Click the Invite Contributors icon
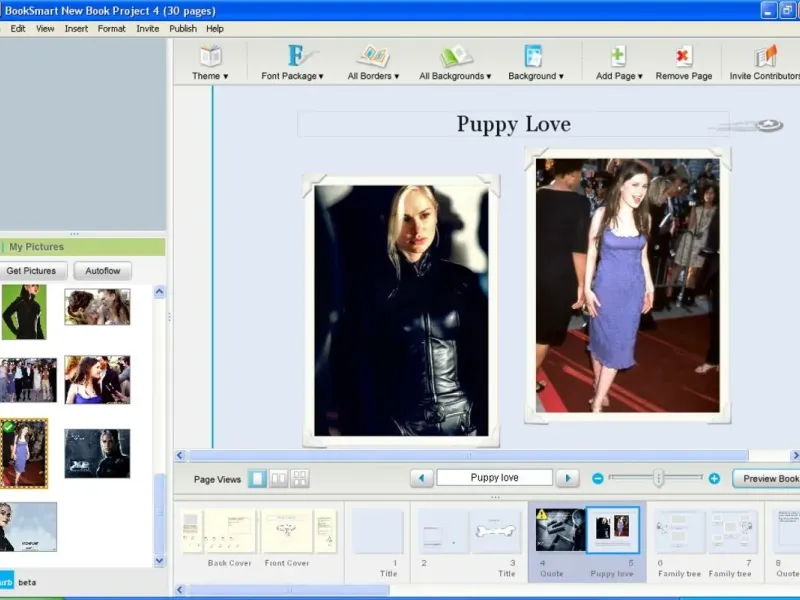 pos(765,62)
